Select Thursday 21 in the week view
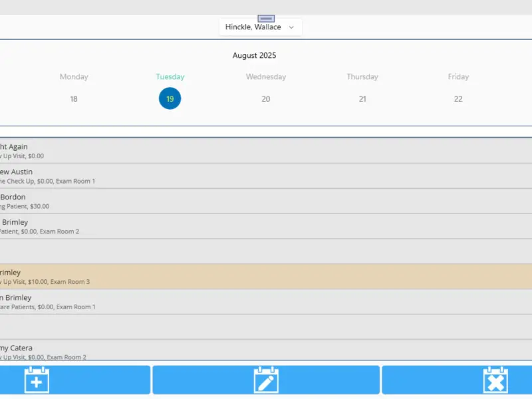This screenshot has width=532, height=399. 362,99
